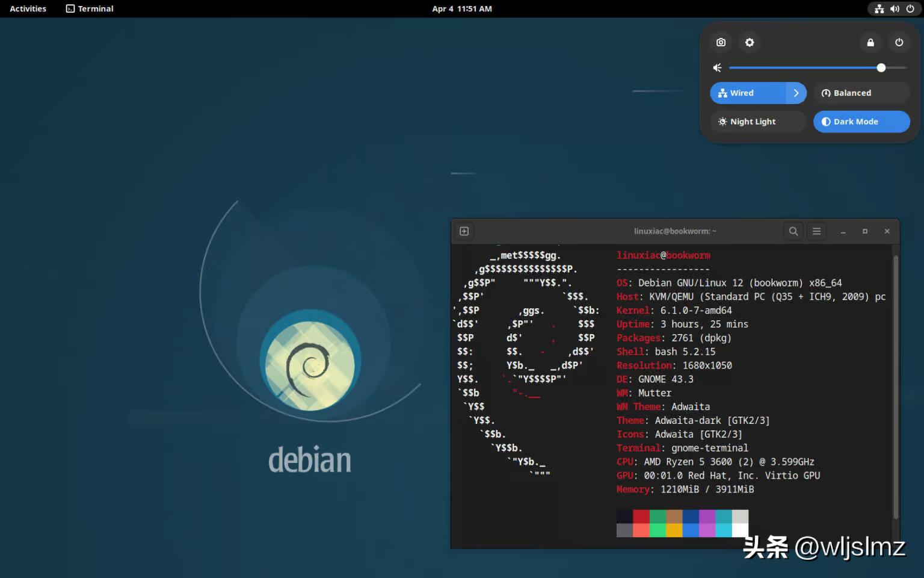The width and height of the screenshot is (924, 578).
Task: Close the terminal window
Action: 887,231
